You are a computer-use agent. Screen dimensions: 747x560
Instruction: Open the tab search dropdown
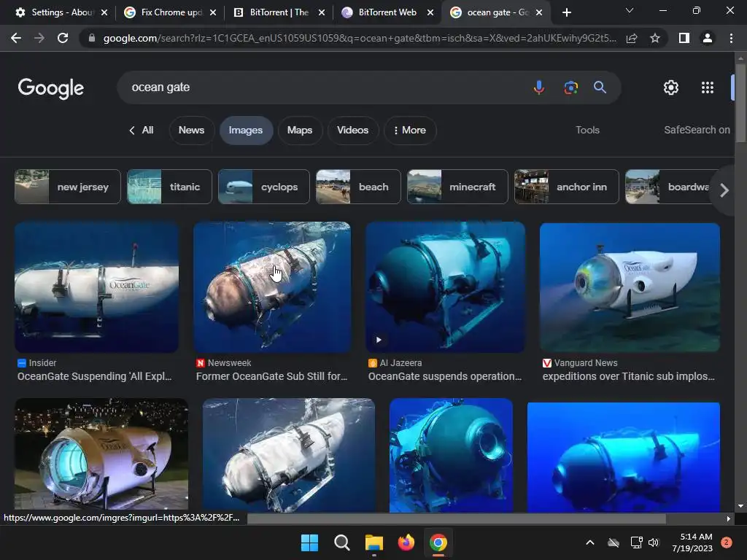[x=630, y=10]
